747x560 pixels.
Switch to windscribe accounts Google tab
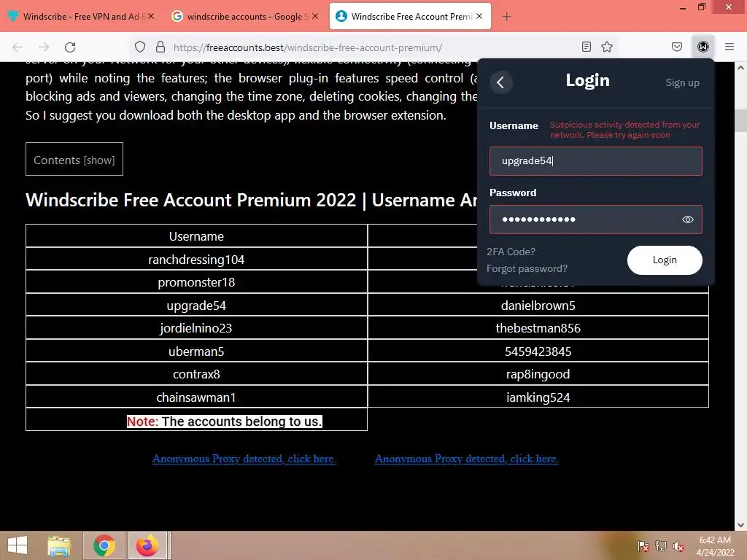247,16
